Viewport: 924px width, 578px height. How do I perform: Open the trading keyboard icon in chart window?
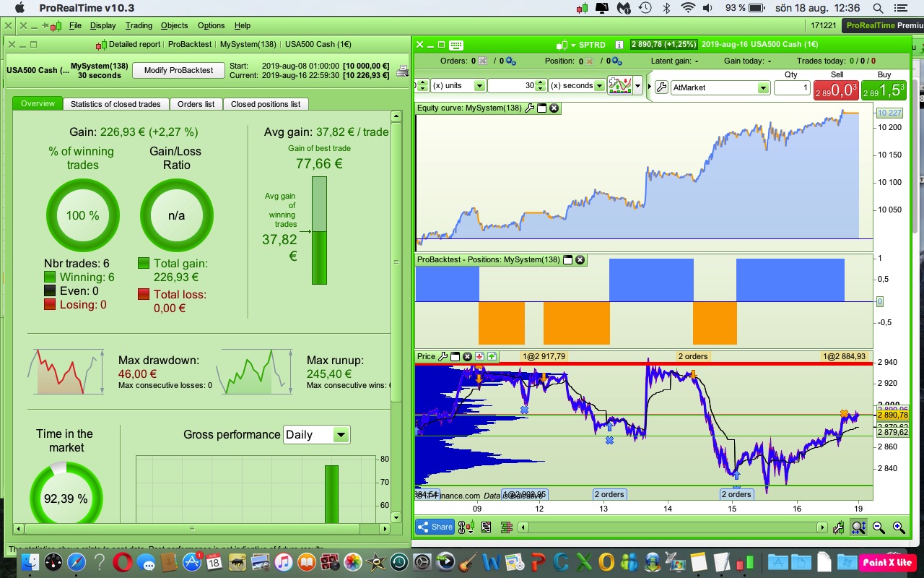pos(456,45)
